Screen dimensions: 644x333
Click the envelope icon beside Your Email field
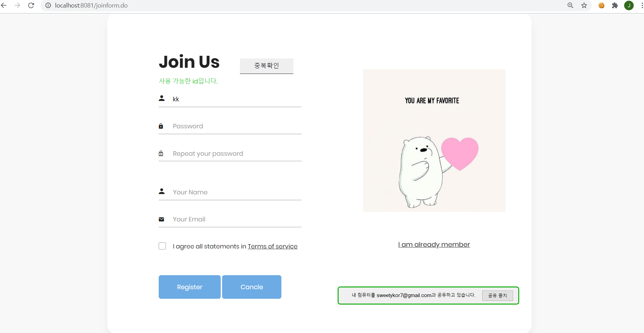tap(161, 219)
